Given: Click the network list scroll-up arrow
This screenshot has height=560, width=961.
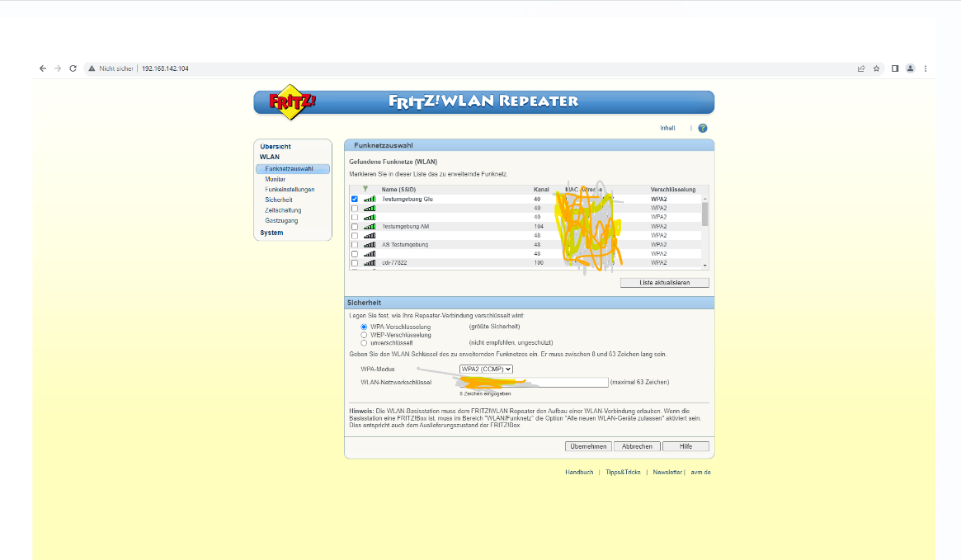Looking at the screenshot, I should pos(704,199).
